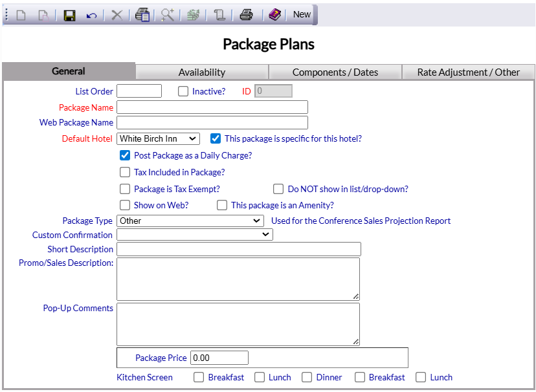Screen dimensions: 536x392
Task: Click the Package Name text field
Action: 212,107
